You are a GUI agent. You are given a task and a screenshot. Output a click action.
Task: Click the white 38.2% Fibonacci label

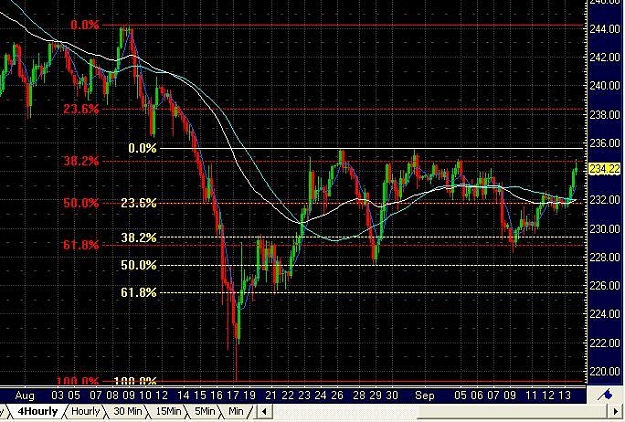[139, 238]
